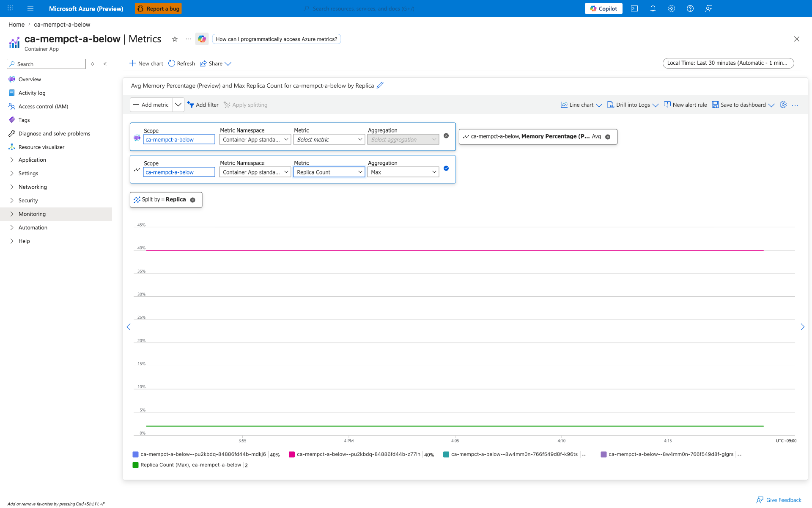812x508 pixels.
Task: Open the Replica Count metric dropdown
Action: click(329, 172)
